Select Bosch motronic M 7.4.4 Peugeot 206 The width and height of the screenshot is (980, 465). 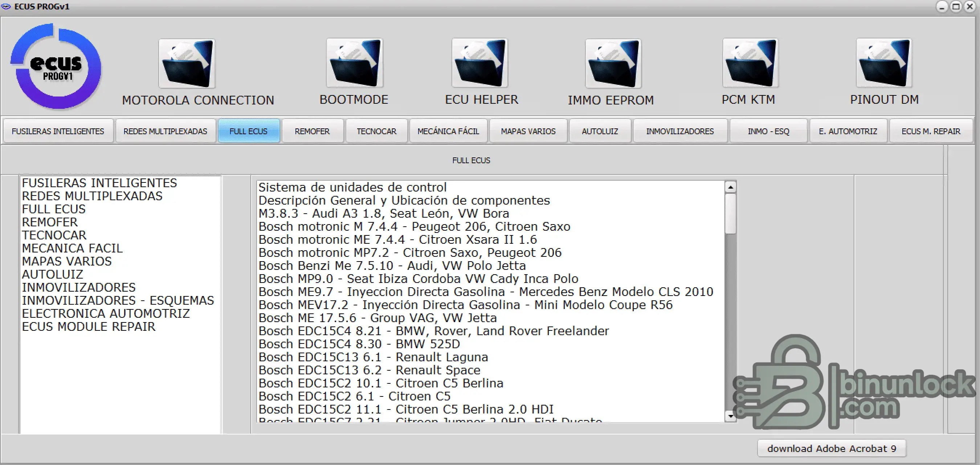[415, 227]
